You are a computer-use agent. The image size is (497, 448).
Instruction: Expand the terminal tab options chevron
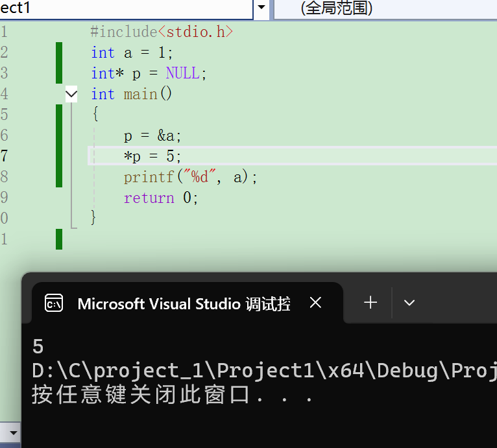pos(409,303)
